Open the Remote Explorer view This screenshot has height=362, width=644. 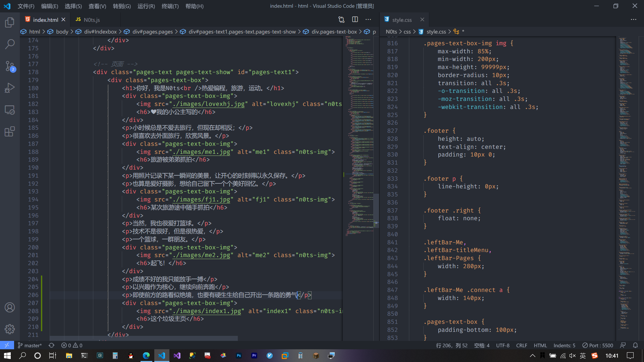[x=10, y=110]
